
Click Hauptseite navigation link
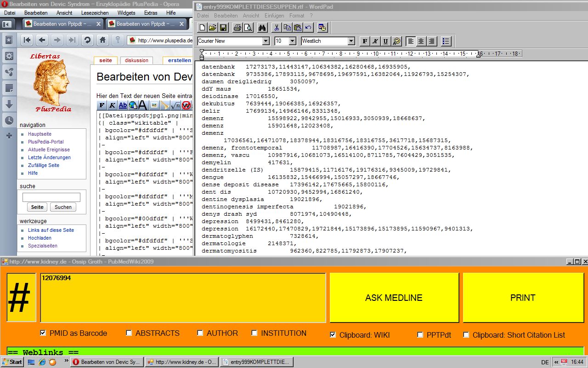40,134
